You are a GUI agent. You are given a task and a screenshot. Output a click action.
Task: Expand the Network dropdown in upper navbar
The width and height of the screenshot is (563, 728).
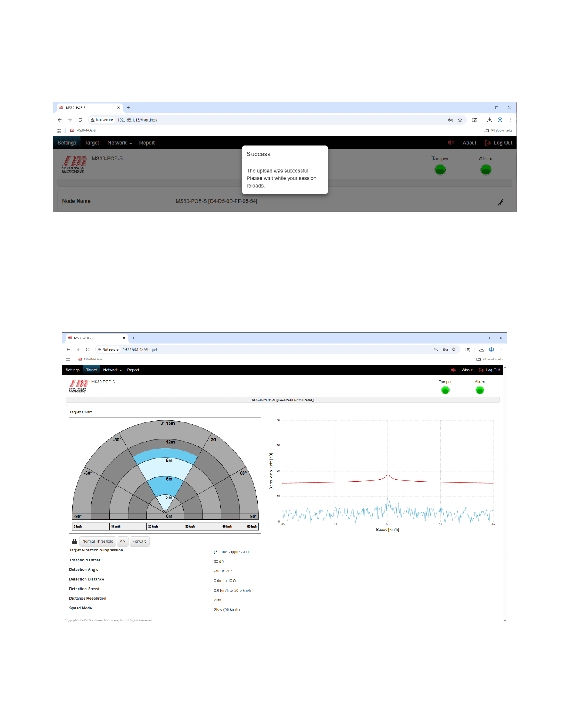point(120,143)
